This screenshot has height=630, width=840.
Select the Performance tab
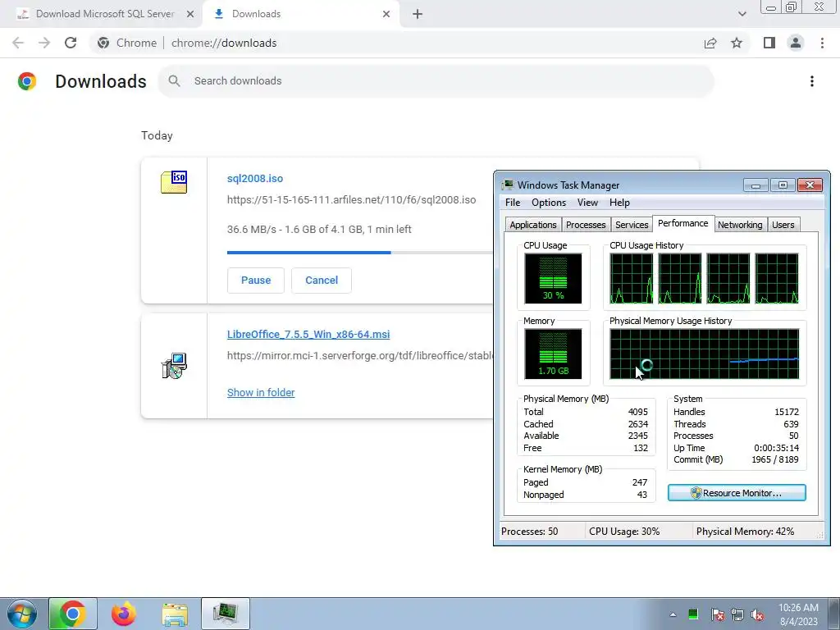pos(683,223)
